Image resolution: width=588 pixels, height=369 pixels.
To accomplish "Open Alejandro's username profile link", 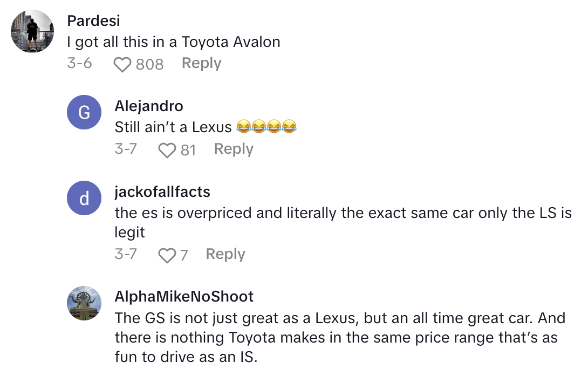I will tap(149, 106).
